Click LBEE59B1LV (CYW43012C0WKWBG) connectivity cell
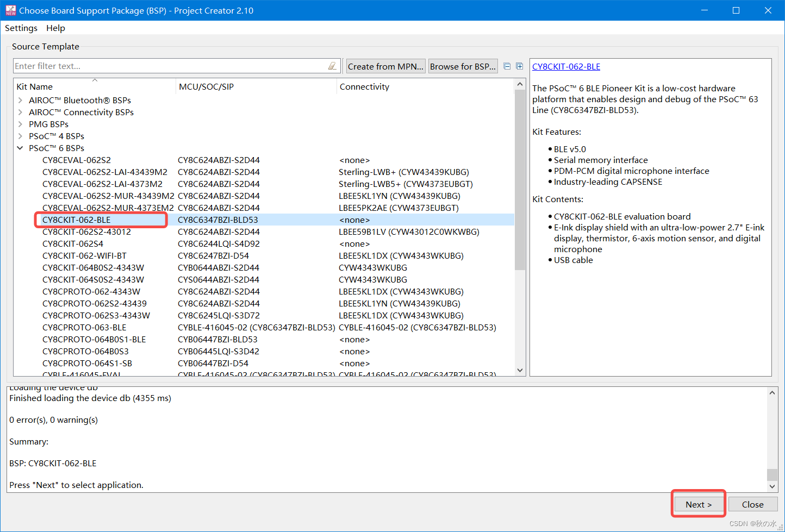Viewport: 785px width, 532px height. [409, 231]
